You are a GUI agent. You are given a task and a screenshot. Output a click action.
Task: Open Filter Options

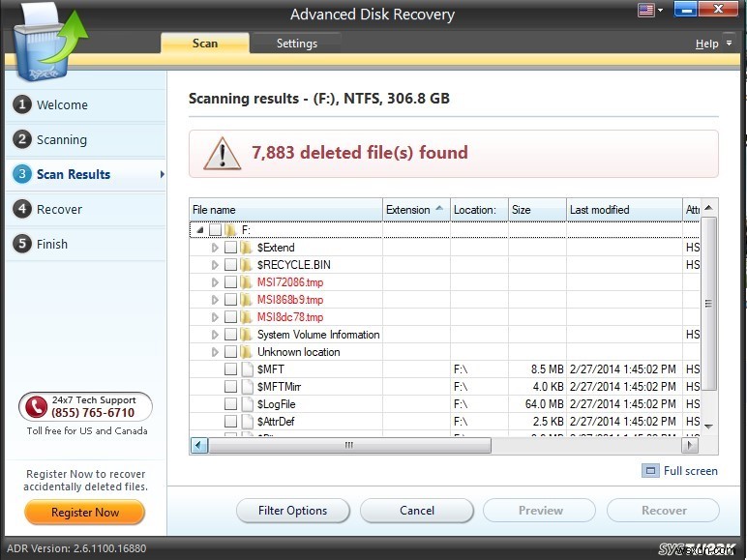pyautogui.click(x=292, y=511)
